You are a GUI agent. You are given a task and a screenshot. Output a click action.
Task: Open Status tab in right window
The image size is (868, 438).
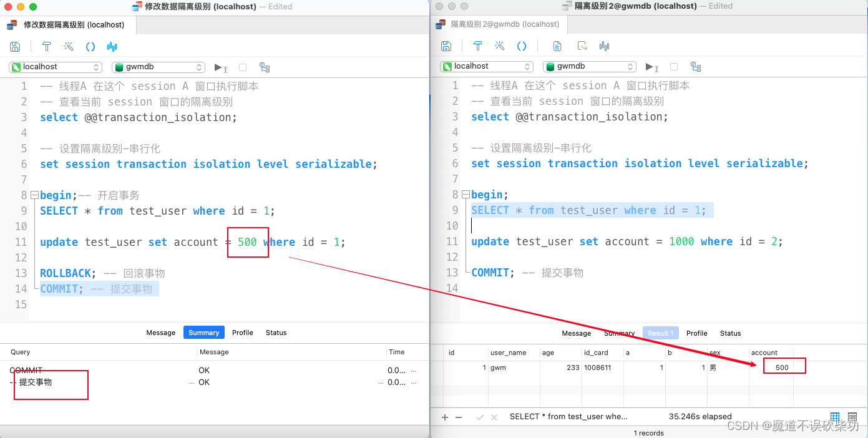[731, 333]
